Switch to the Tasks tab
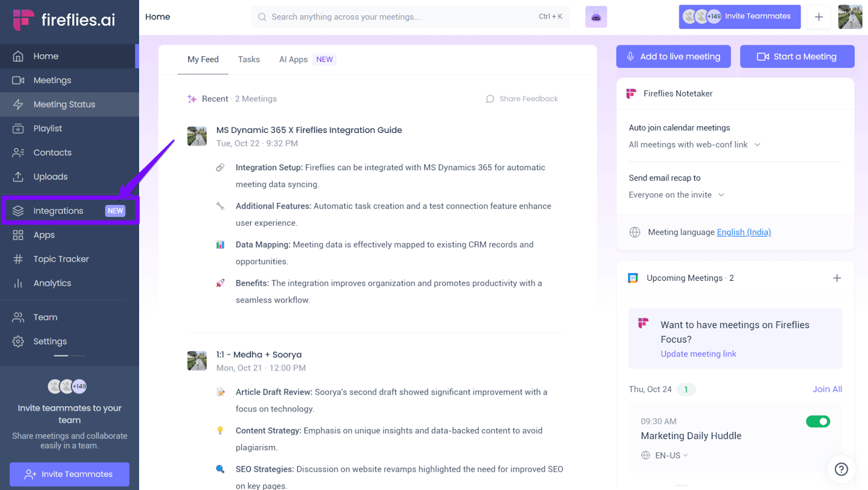The width and height of the screenshot is (868, 490). tap(249, 60)
